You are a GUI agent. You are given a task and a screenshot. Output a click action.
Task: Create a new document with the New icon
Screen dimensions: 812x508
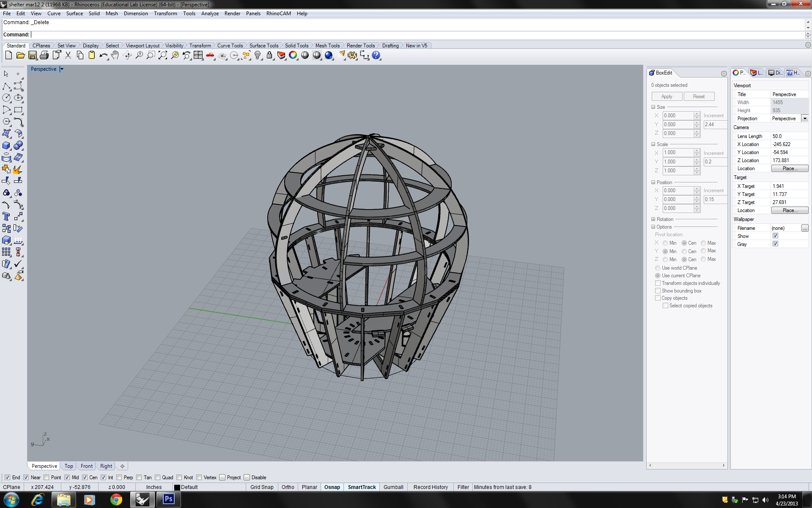(8, 55)
